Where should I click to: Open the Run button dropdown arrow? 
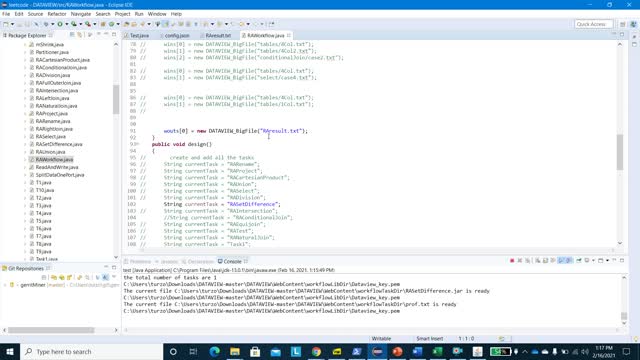67,24
